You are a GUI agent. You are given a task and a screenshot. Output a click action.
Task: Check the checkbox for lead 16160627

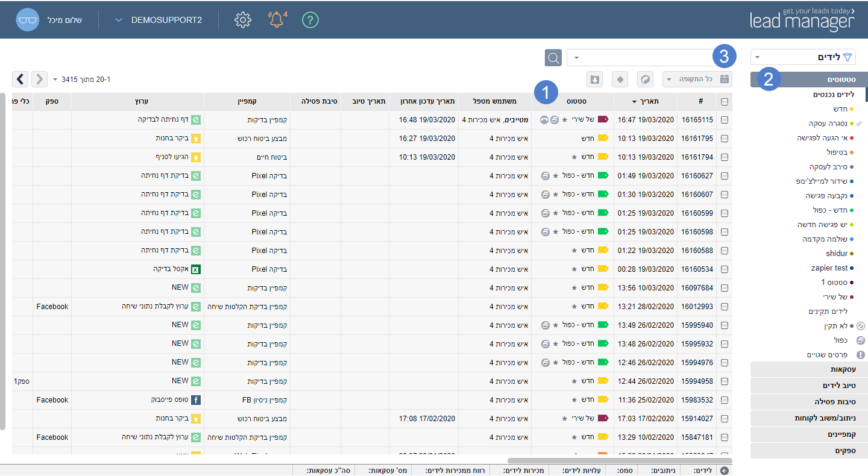coord(725,176)
